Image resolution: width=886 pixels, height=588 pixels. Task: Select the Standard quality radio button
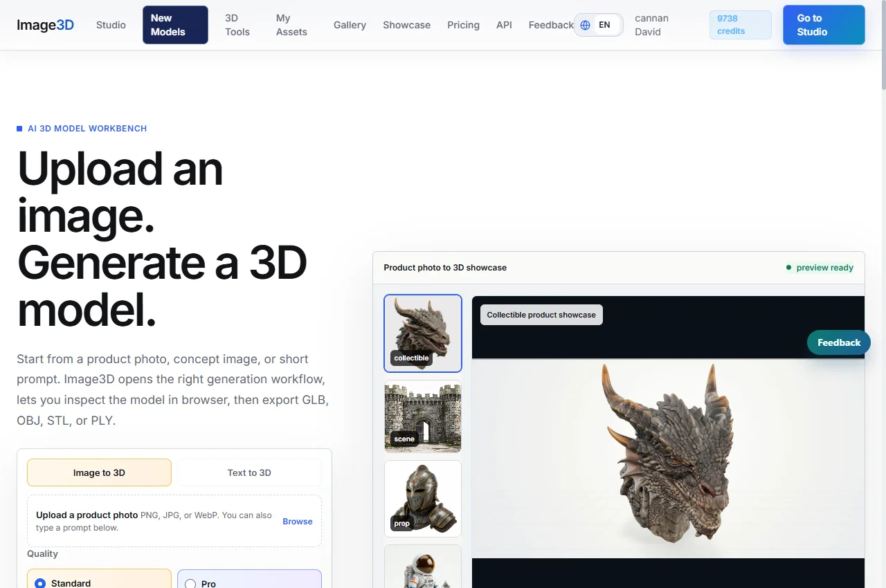click(40, 584)
